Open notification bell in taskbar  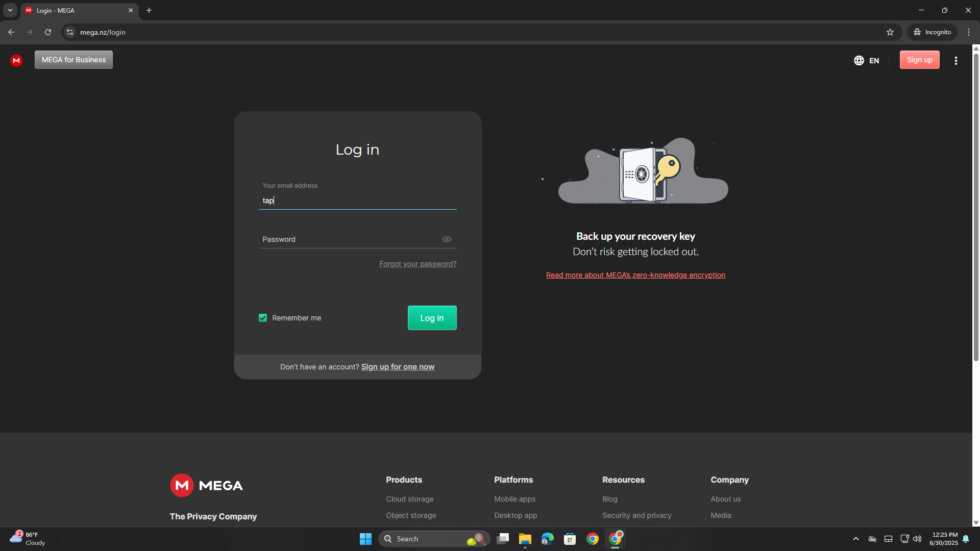pos(966,539)
